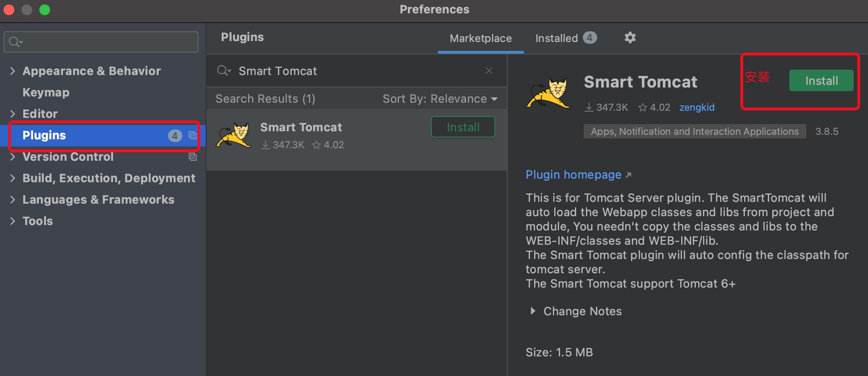Switch to the Marketplace tab
The width and height of the screenshot is (868, 376).
[480, 38]
